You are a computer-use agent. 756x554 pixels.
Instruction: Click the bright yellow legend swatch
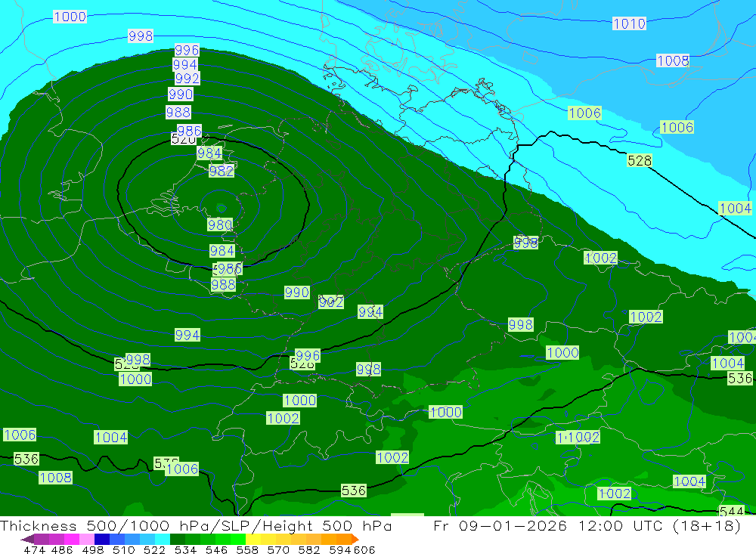click(253, 539)
